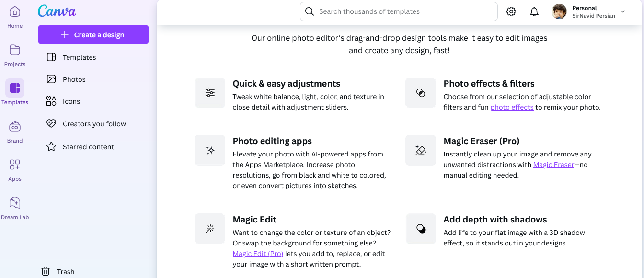Click the Quick & easy adjustments sliders icon
The height and width of the screenshot is (278, 644).
click(210, 93)
